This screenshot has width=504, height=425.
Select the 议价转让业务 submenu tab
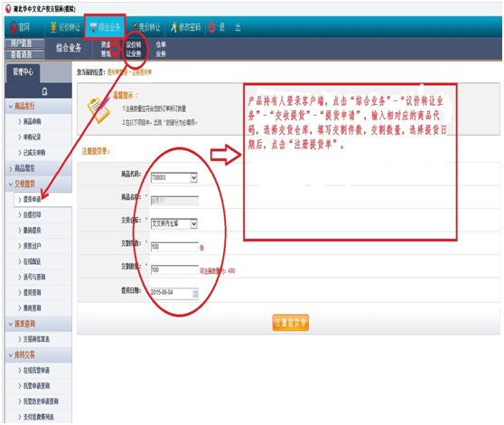(134, 49)
